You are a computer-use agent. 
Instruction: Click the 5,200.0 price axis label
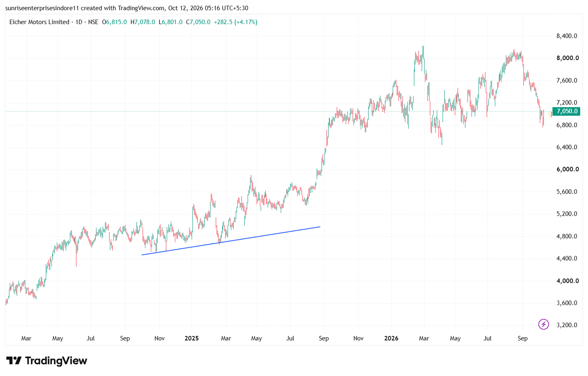[567, 214]
